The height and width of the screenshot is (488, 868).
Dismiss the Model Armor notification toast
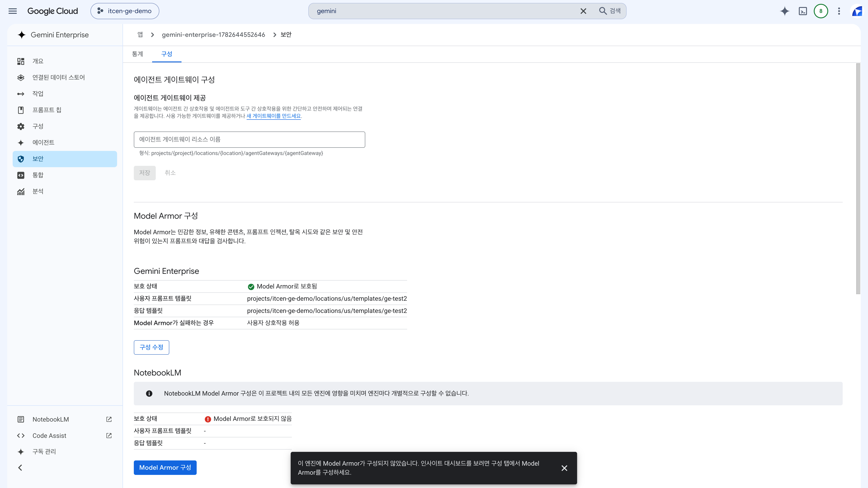564,468
